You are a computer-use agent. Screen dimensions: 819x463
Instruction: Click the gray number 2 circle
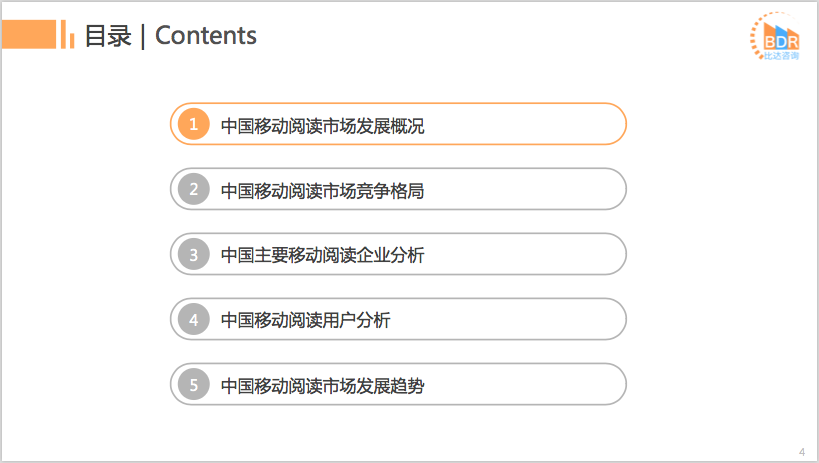coord(193,189)
